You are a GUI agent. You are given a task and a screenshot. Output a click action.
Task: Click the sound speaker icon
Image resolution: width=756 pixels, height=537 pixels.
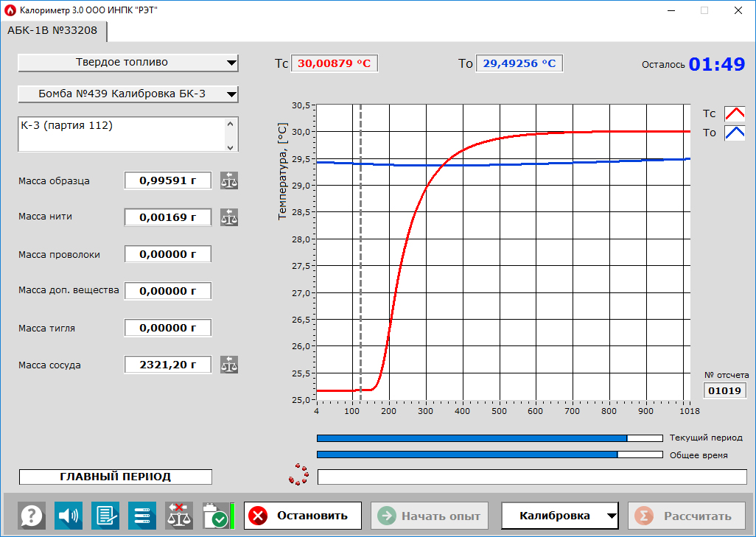pos(69,516)
